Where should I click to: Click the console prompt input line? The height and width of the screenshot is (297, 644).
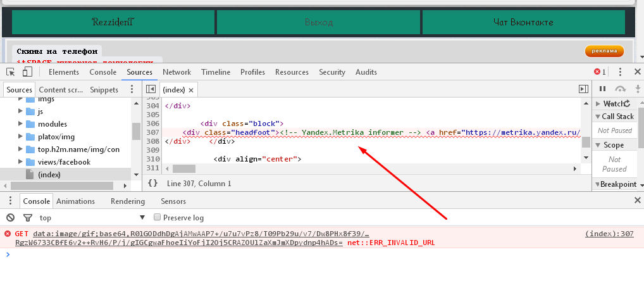[322, 255]
